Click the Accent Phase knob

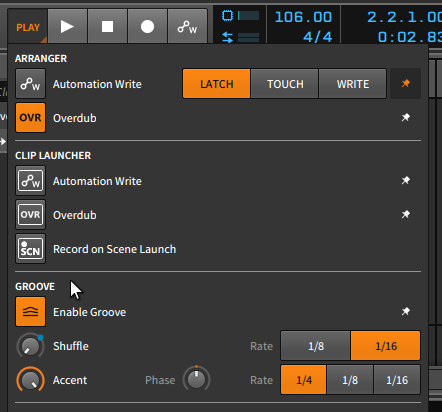(x=196, y=379)
